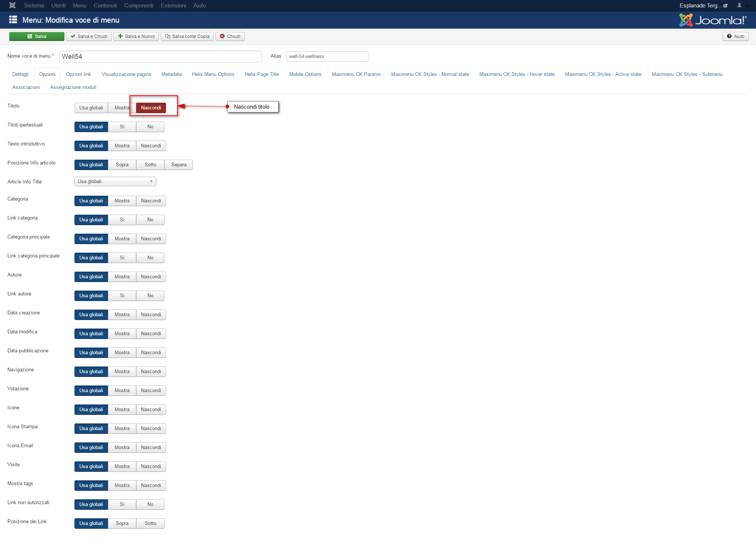This screenshot has width=756, height=554.
Task: Expand the Article Info Title dropdown
Action: click(x=115, y=181)
